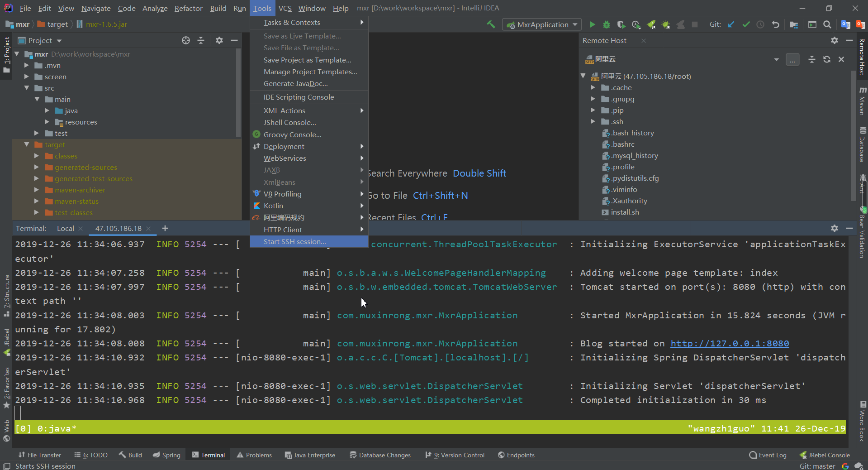Add new terminal tab with plus icon
The image size is (868, 470).
click(165, 228)
